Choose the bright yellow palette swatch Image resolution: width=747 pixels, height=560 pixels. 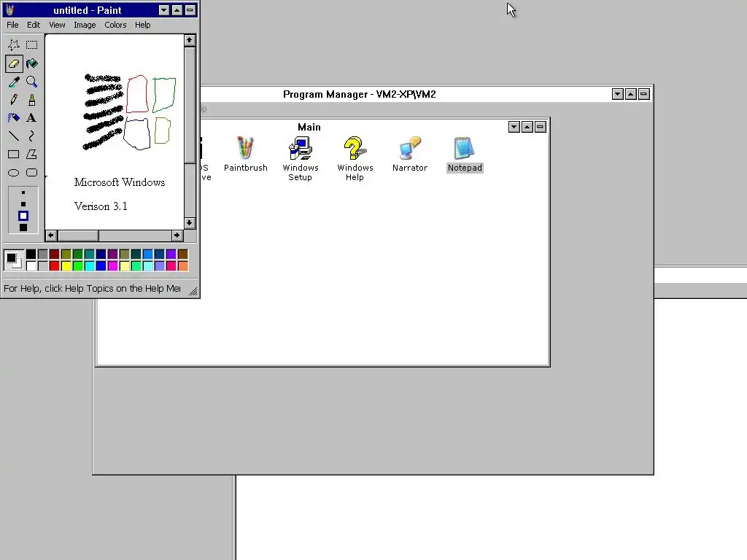66,265
